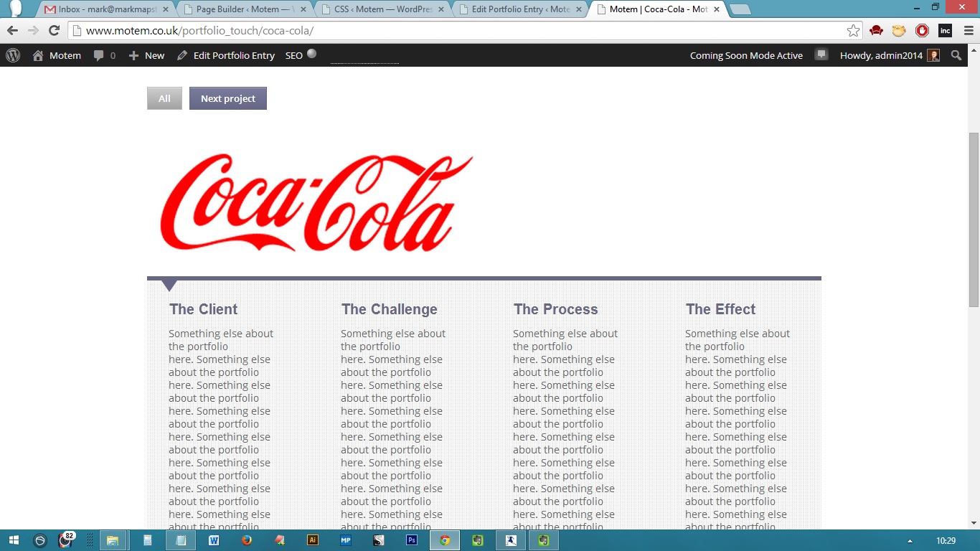
Task: Go back with the browser back arrow
Action: point(12,30)
